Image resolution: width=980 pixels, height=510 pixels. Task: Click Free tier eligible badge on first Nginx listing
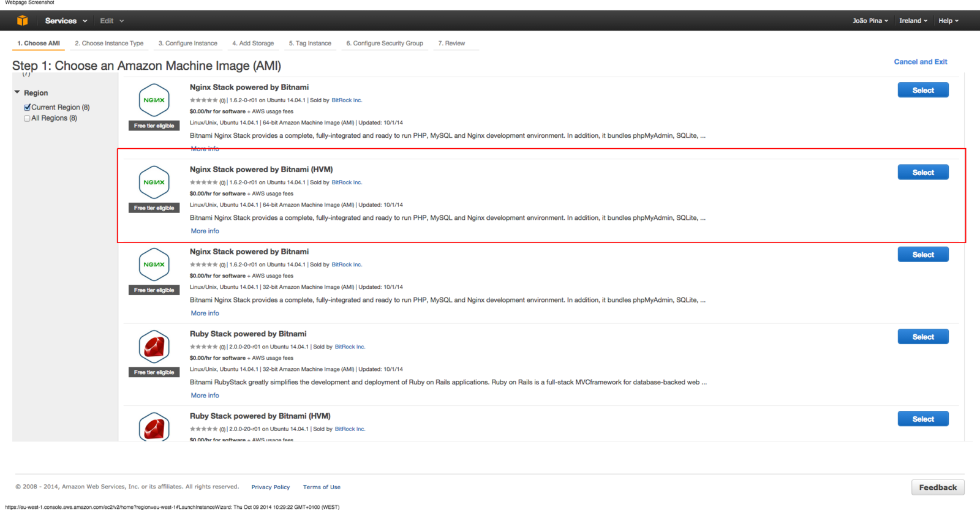[154, 126]
